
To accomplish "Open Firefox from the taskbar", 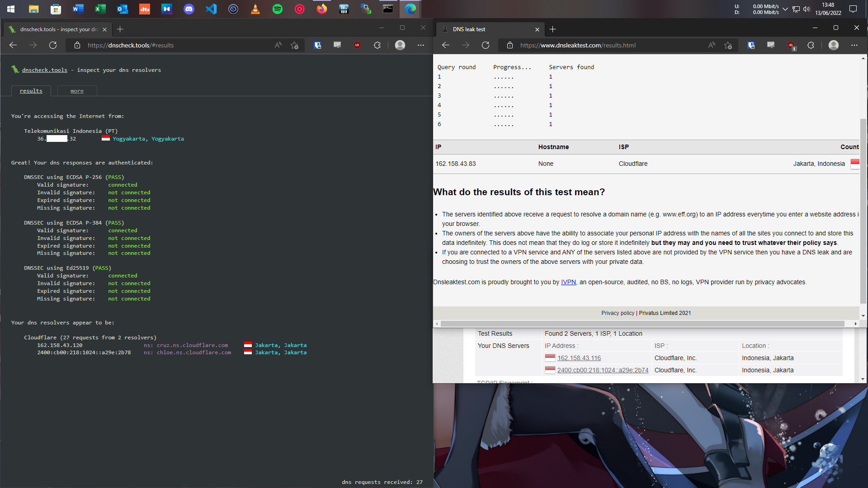I will tap(322, 9).
